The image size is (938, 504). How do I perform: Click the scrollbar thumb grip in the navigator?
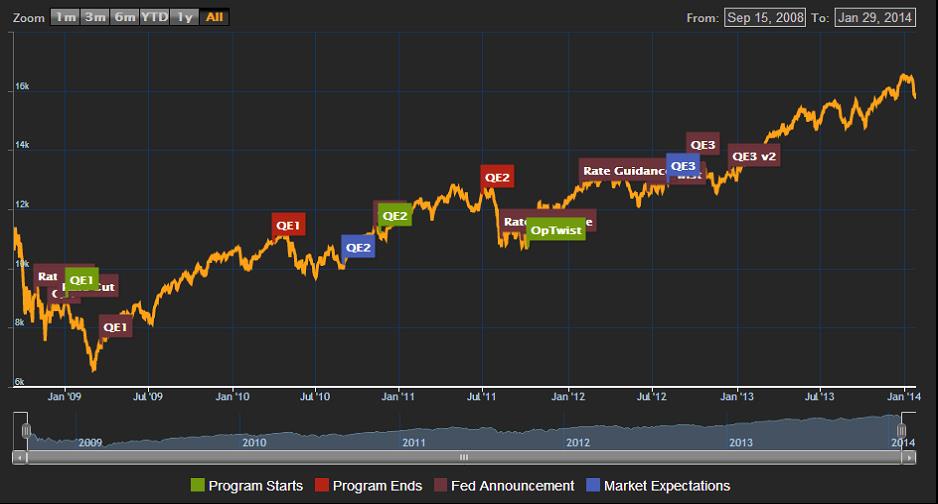[464, 457]
